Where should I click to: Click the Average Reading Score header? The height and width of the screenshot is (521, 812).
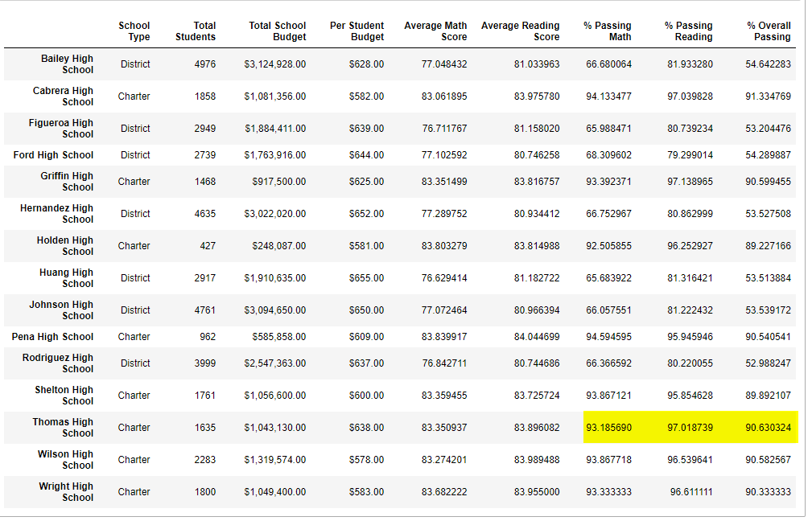(x=521, y=31)
